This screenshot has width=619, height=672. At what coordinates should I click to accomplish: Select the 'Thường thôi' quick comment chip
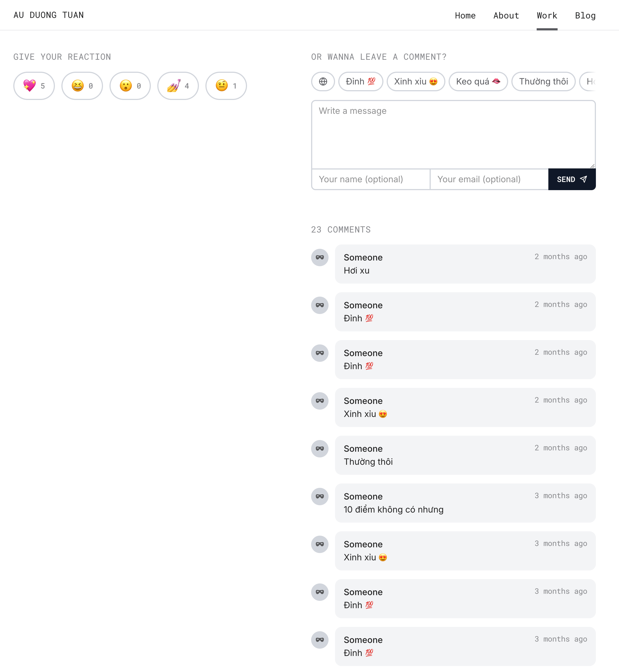click(x=543, y=81)
